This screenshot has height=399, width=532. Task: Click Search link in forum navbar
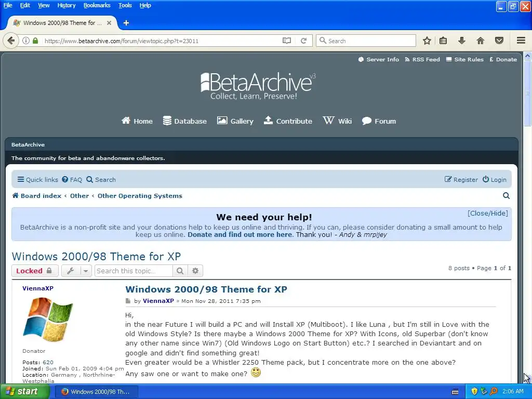101,179
